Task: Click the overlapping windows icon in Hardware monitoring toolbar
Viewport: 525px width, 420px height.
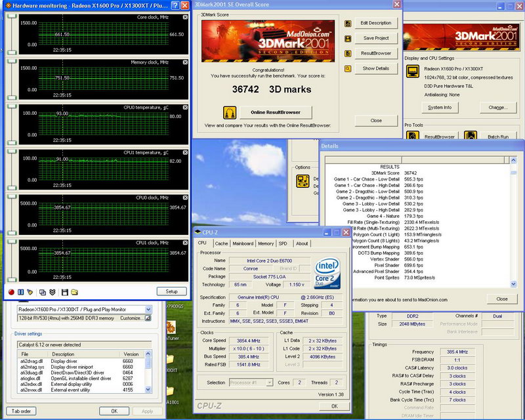Action: pyautogui.click(x=43, y=292)
